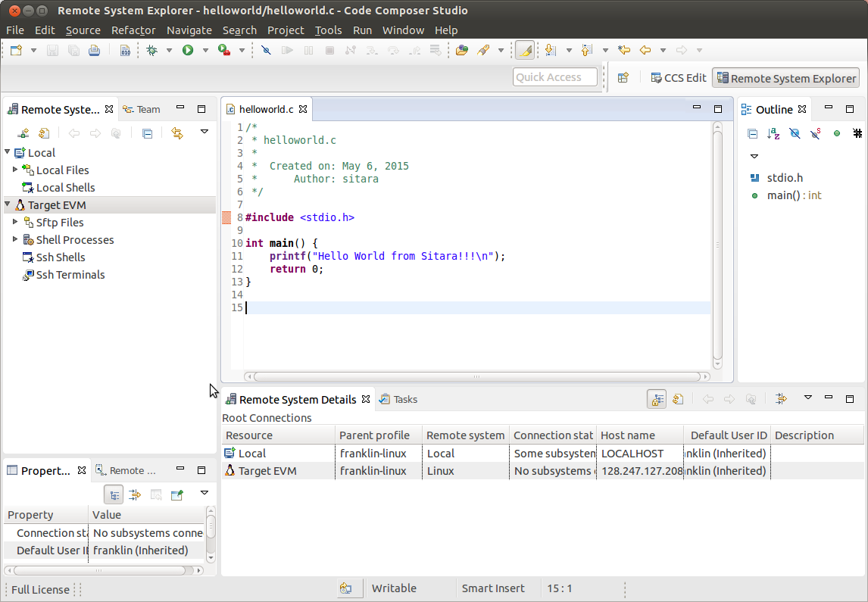Switch to the Team tab
Image resolution: width=868 pixels, height=602 pixels.
[x=142, y=110]
